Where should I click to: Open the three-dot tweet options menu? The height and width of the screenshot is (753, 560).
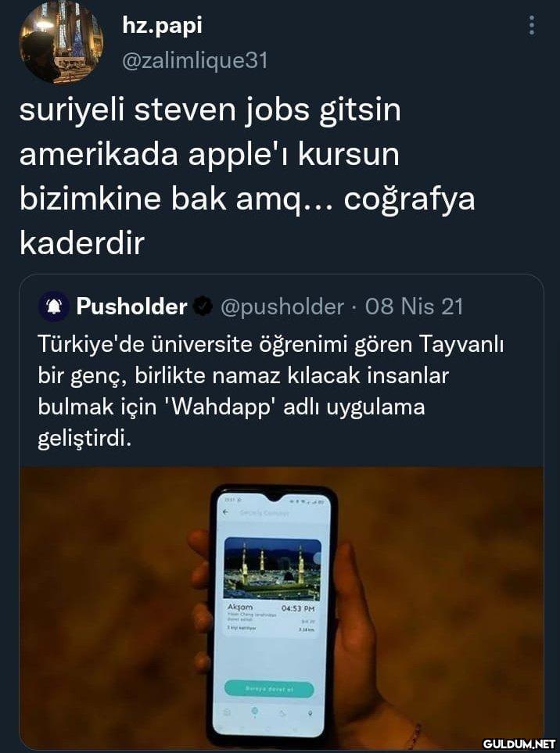(531, 25)
